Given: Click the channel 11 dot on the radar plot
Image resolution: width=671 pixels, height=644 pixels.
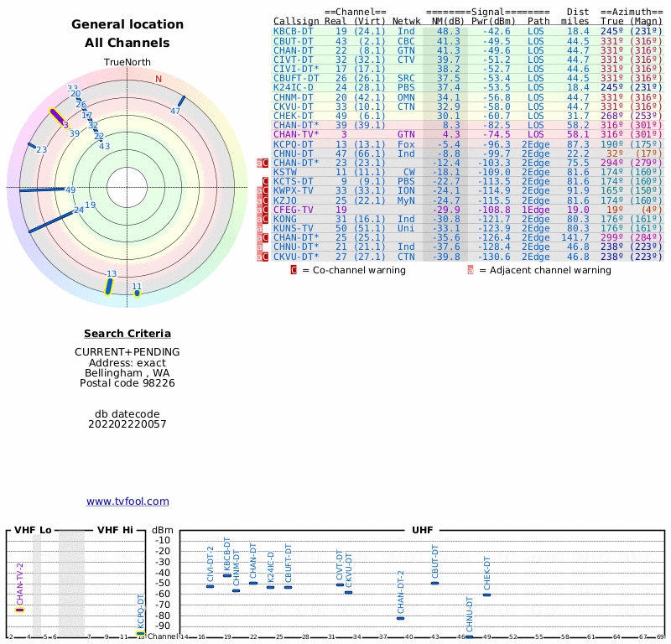Looking at the screenshot, I should tap(137, 293).
